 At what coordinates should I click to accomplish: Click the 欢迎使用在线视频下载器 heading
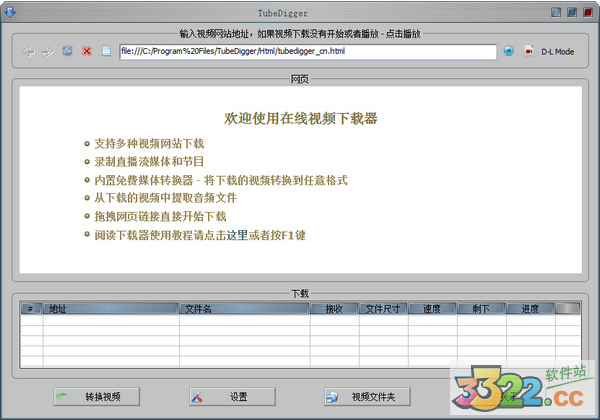click(300, 118)
